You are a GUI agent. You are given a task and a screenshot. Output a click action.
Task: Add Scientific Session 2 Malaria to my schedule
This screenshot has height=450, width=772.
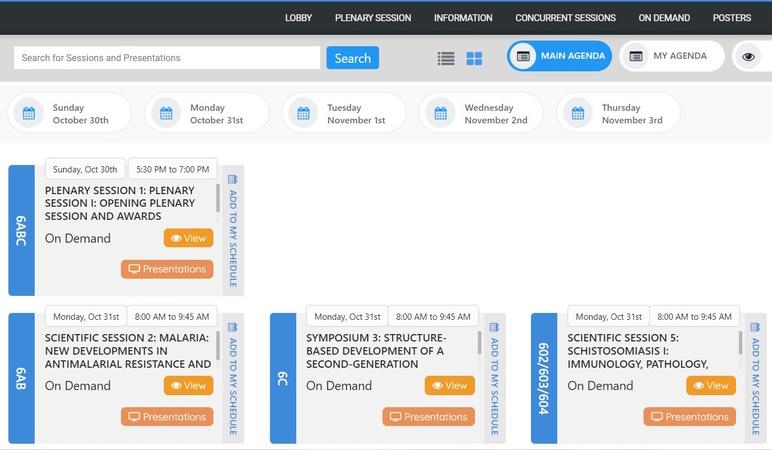[233, 378]
